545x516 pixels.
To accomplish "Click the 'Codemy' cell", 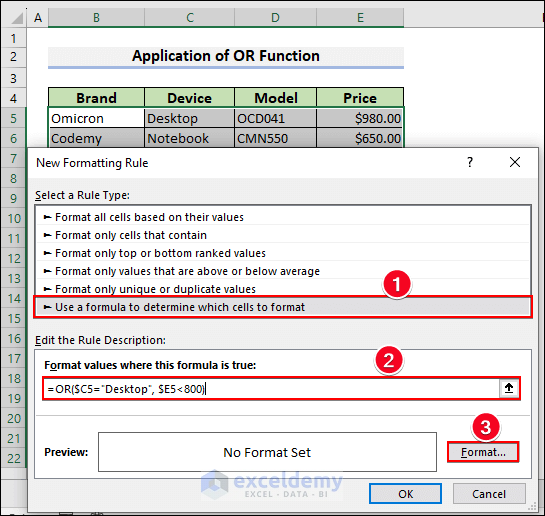I will click(96, 138).
